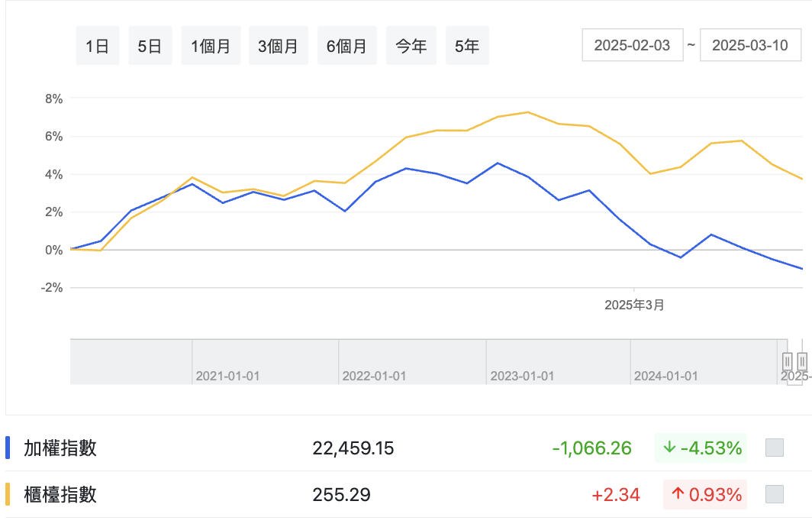Open the 櫃檯指數 index link
Image resolution: width=812 pixels, height=527 pixels.
click(60, 494)
